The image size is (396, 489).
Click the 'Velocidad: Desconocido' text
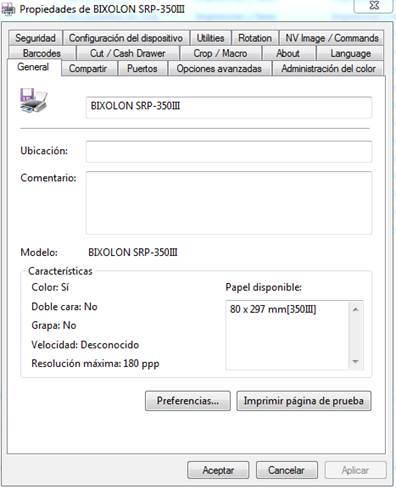[85, 345]
